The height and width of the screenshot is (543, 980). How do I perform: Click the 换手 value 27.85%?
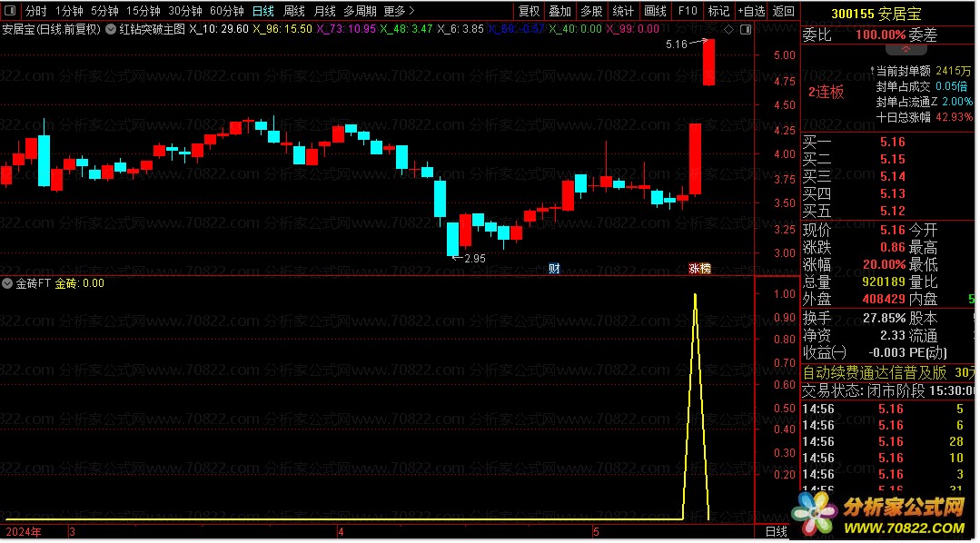(x=884, y=318)
